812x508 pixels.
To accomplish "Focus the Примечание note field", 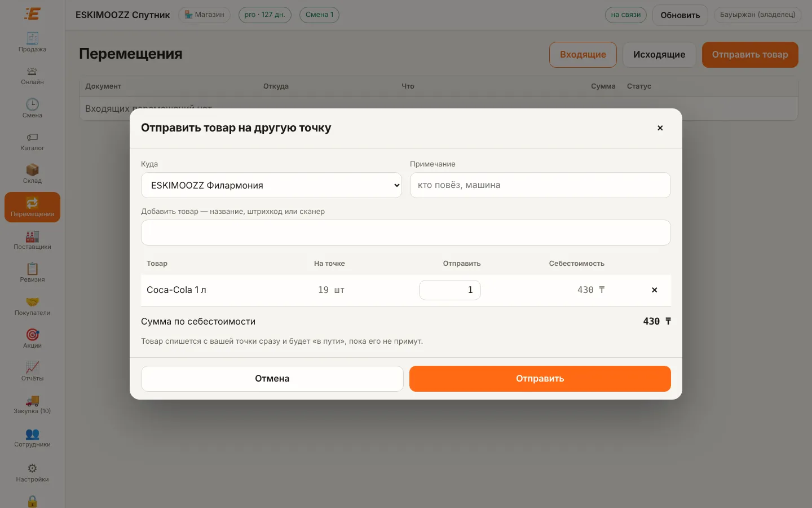I will (x=540, y=185).
